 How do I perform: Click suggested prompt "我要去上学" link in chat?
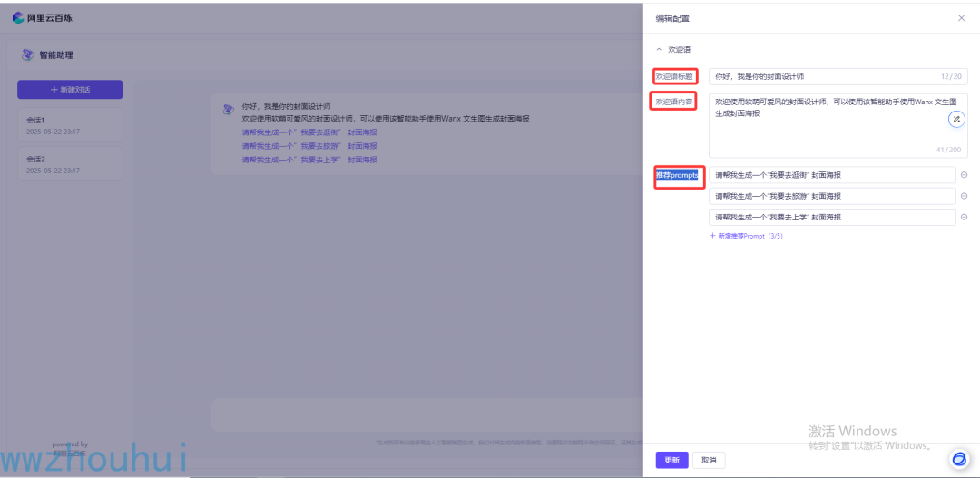point(309,160)
